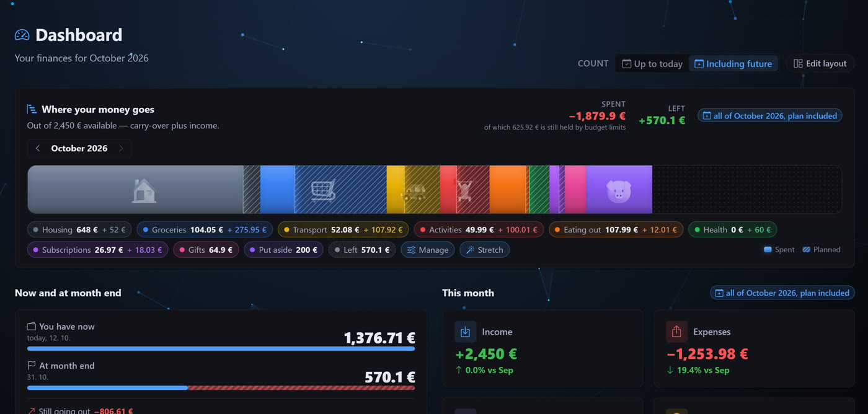The image size is (868, 414).
Task: Click the You have now progress bar
Action: pos(221,349)
